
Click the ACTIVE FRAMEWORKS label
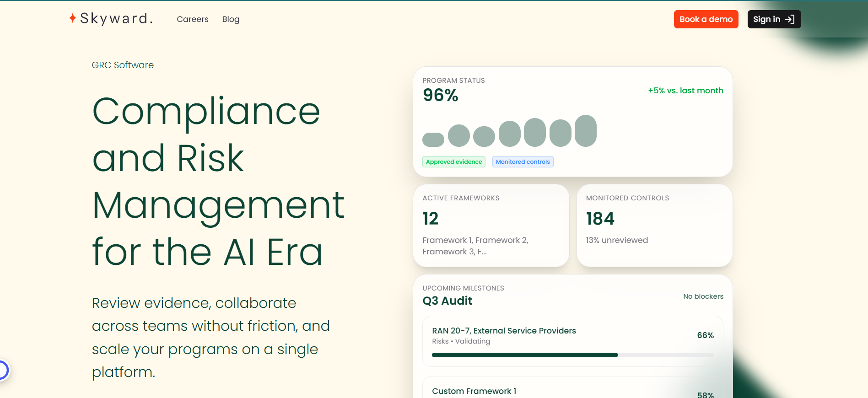click(x=461, y=198)
